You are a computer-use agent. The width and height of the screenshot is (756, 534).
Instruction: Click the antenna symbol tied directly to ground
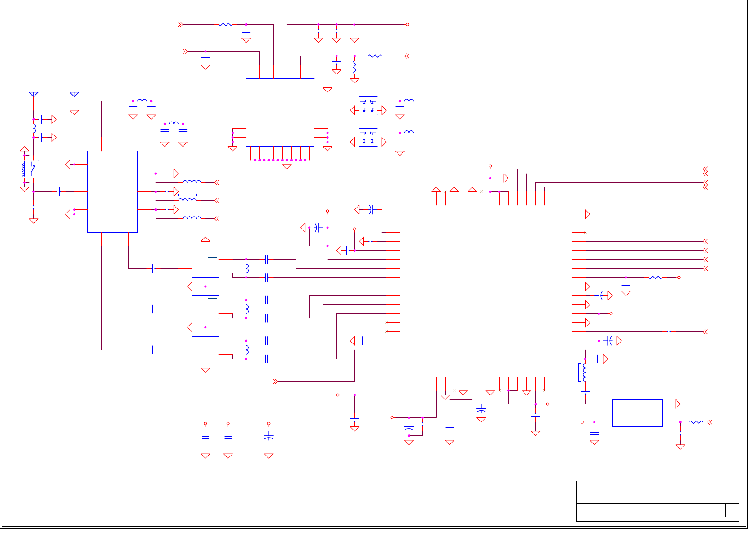coord(74,95)
